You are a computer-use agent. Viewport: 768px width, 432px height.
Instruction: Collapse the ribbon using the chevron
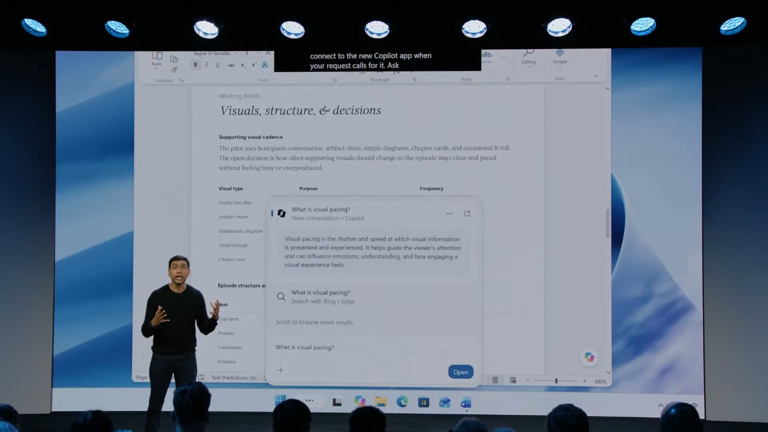[x=596, y=76]
